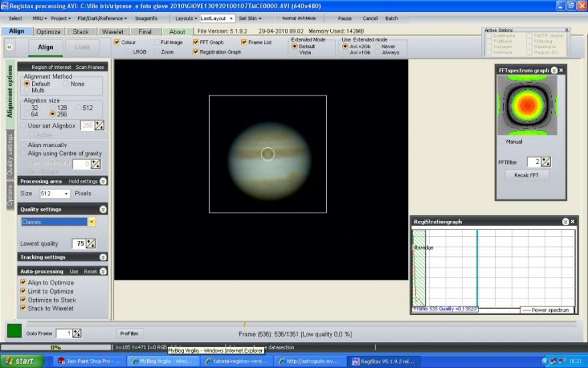Close the RegiStrationgraph panel
The width and height of the screenshot is (588, 368).
coord(573,221)
